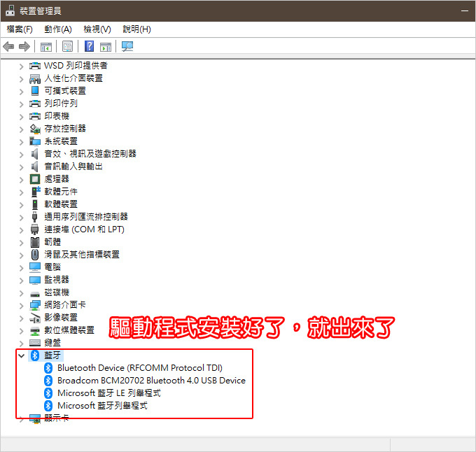The image size is (476, 452).
Task: Open the 動作(A) menu
Action: [58, 29]
